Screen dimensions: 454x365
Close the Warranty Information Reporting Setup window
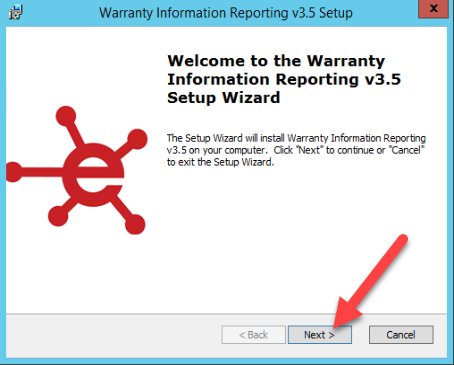pos(433,9)
